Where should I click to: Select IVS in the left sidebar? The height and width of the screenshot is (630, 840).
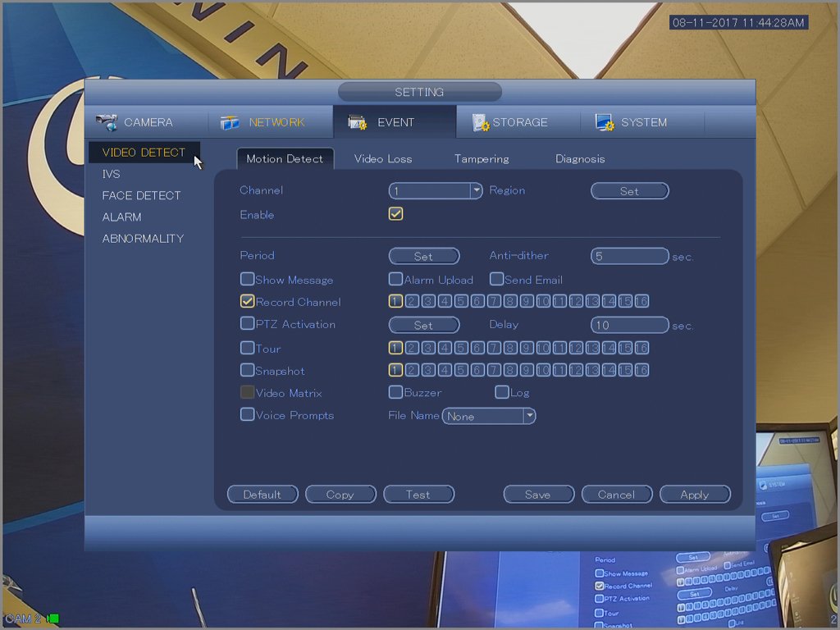(112, 174)
